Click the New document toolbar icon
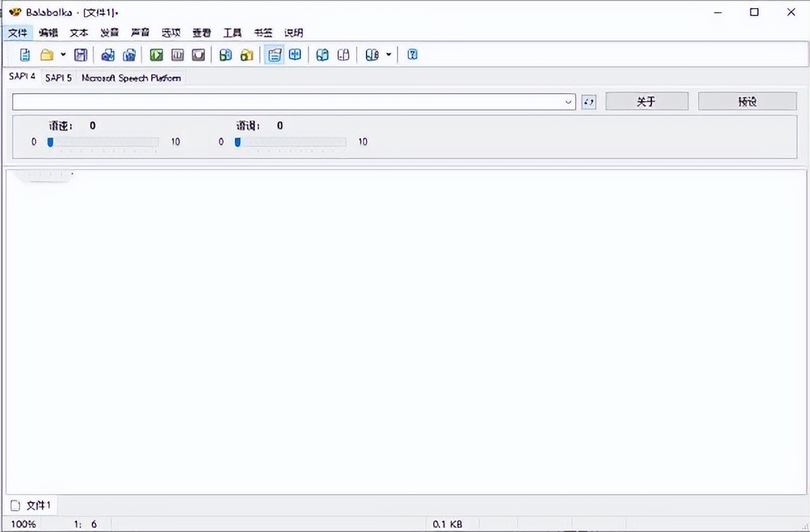Screen dimensions: 810x532 (25, 55)
